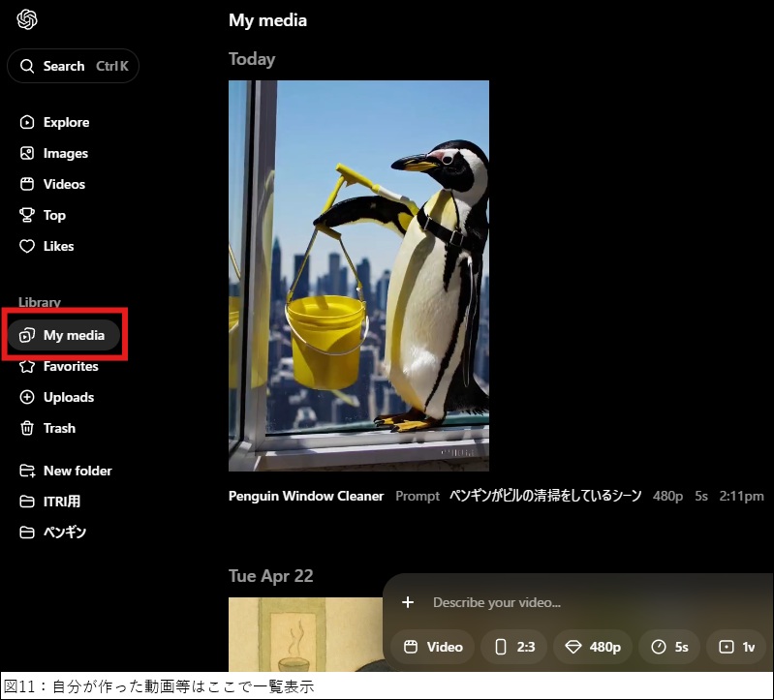Click the Likes heart icon
This screenshot has width=774, height=700.
tap(27, 246)
